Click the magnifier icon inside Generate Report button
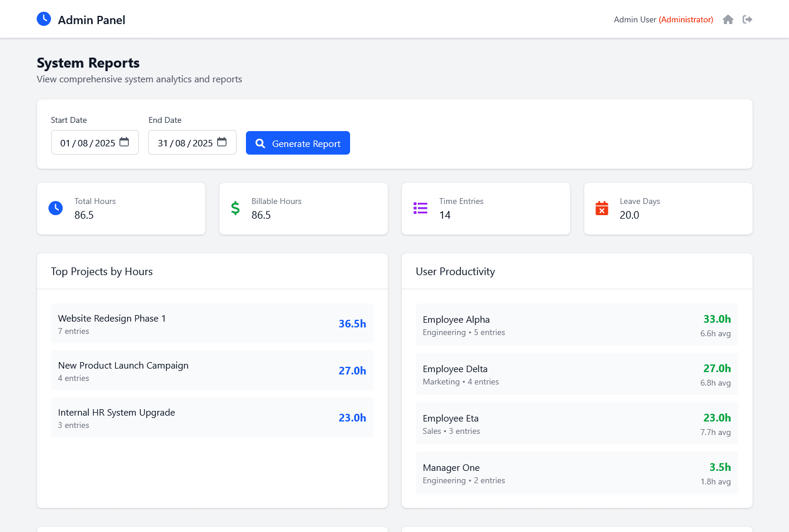 click(x=260, y=143)
